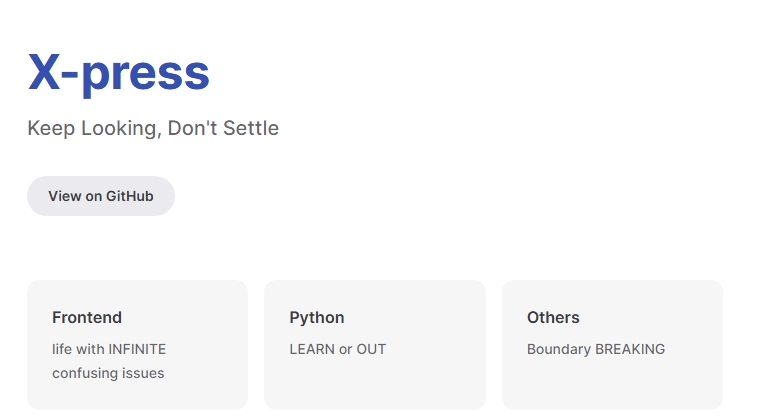
Task: Click the Others card title
Action: (x=553, y=318)
